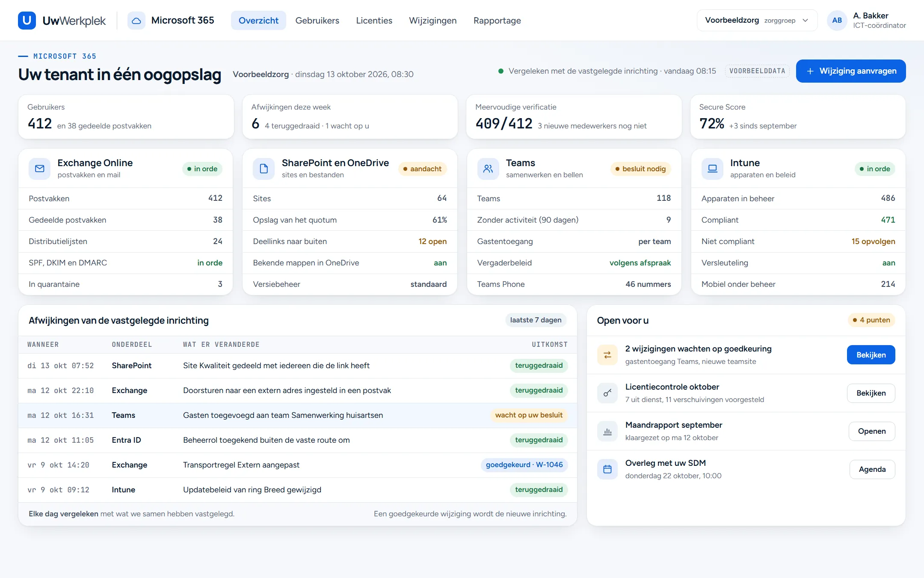Click the Gebruikers 412 summary card
This screenshot has height=578, width=924.
(x=126, y=117)
